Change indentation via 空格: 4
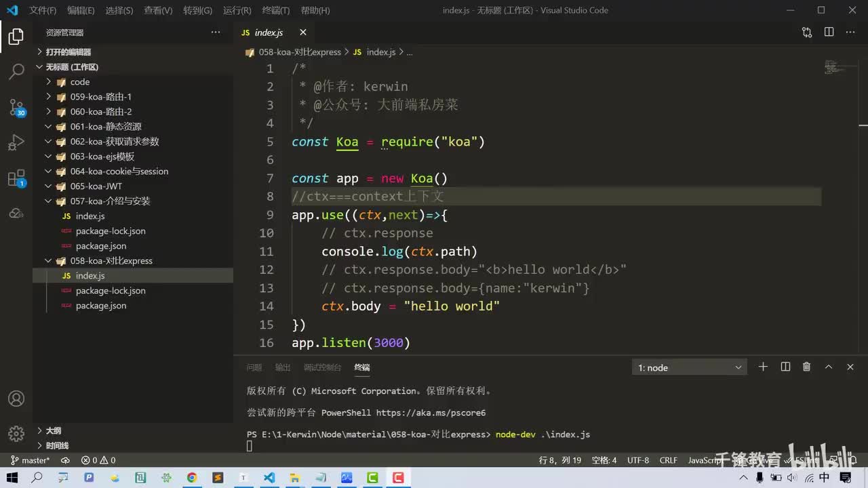 [604, 460]
